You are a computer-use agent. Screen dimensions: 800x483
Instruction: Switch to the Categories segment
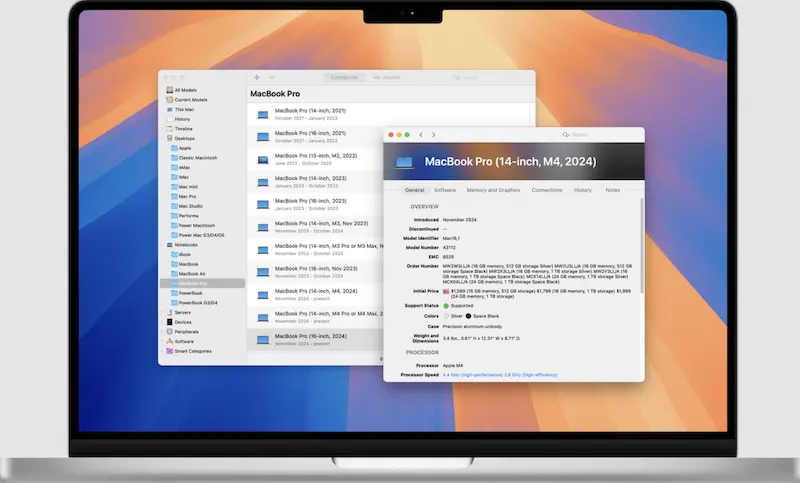(x=344, y=77)
